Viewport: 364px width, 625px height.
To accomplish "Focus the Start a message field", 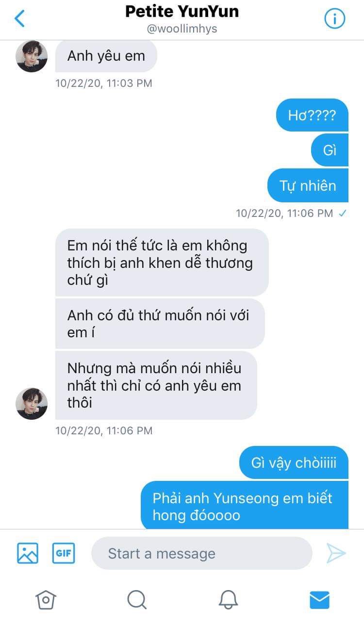I will pyautogui.click(x=201, y=553).
